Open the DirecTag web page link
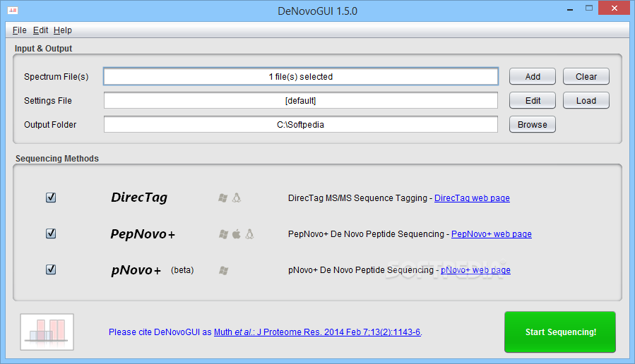Image resolution: width=635 pixels, height=364 pixels. click(x=472, y=198)
